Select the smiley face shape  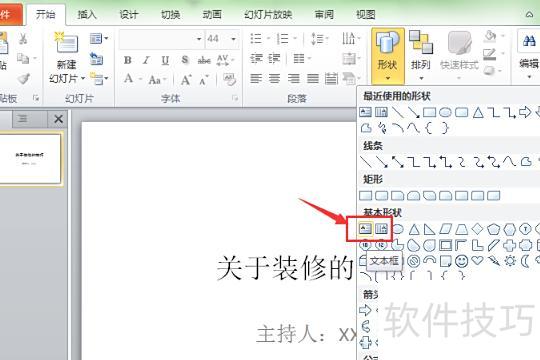point(461,261)
